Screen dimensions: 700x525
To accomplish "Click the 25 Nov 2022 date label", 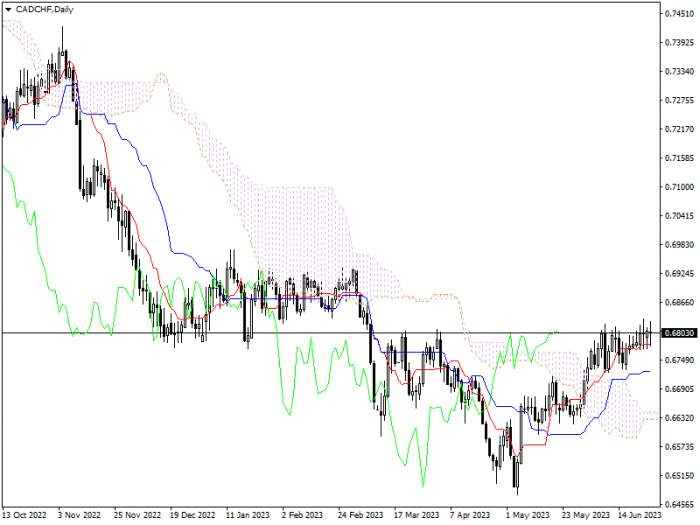I will [137, 515].
